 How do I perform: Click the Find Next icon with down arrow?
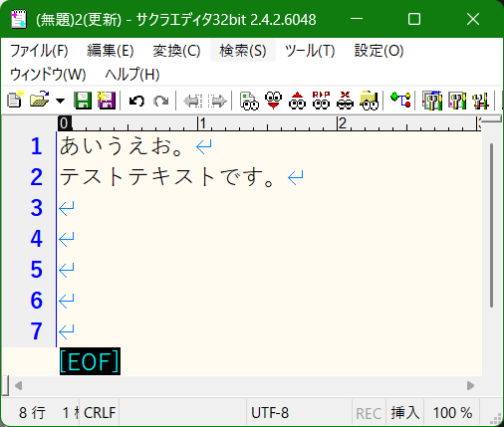[273, 101]
